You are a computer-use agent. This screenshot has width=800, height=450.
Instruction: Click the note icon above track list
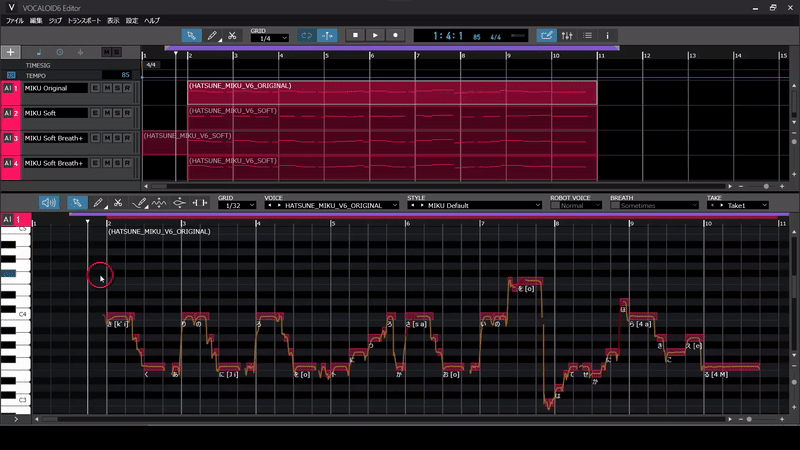[39, 52]
